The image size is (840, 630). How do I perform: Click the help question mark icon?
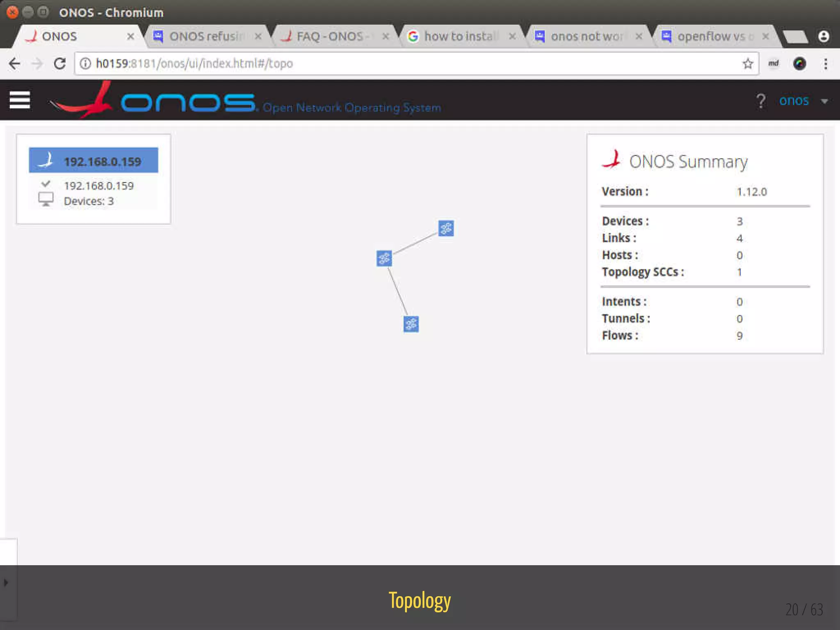coord(761,100)
